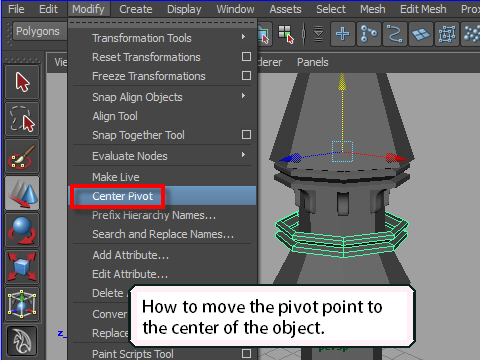Toggle snap to points plus icon
This screenshot has width=480, height=360.
[x=343, y=34]
